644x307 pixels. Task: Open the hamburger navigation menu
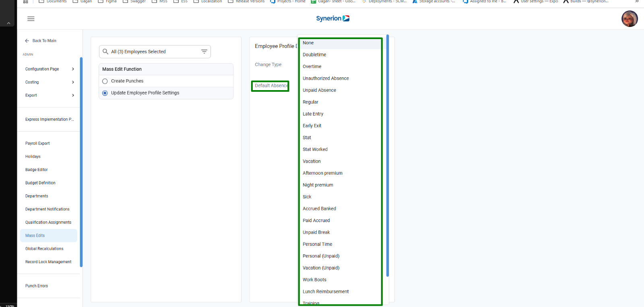(x=31, y=19)
